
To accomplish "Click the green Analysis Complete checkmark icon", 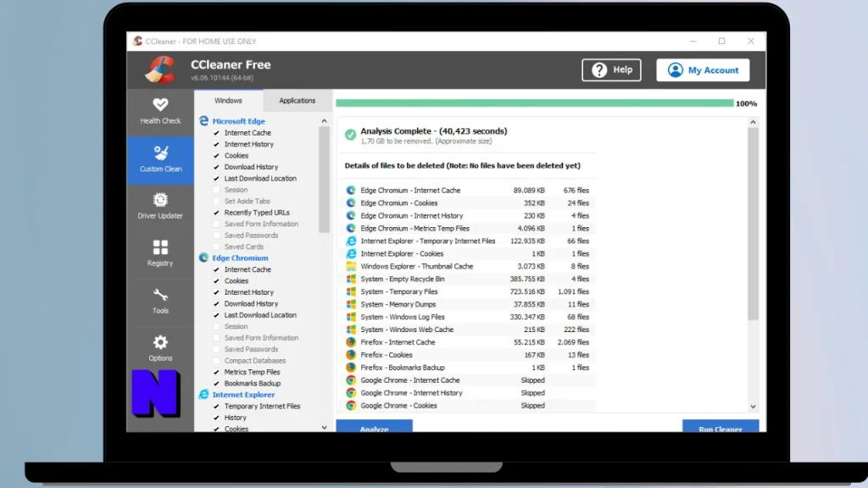I will 350,135.
